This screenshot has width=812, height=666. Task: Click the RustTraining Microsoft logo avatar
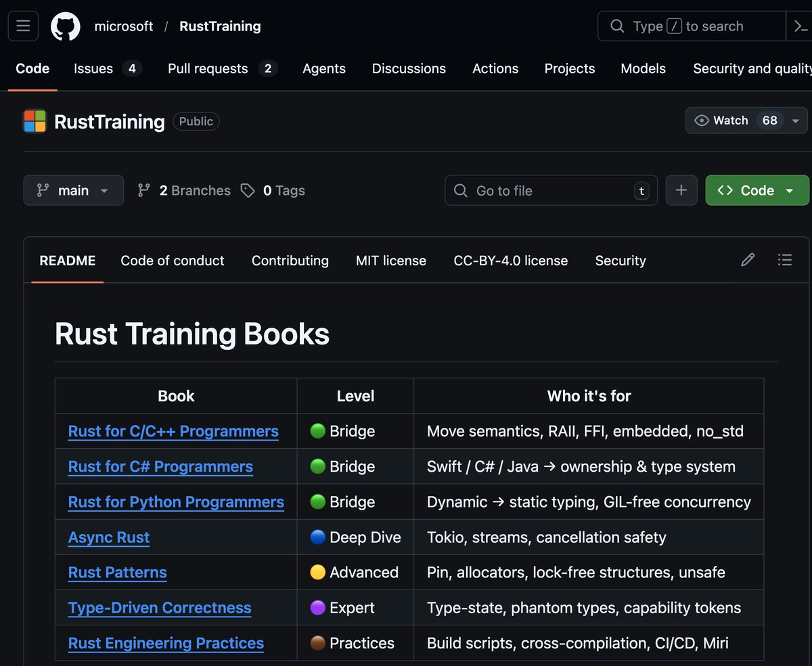[35, 121]
